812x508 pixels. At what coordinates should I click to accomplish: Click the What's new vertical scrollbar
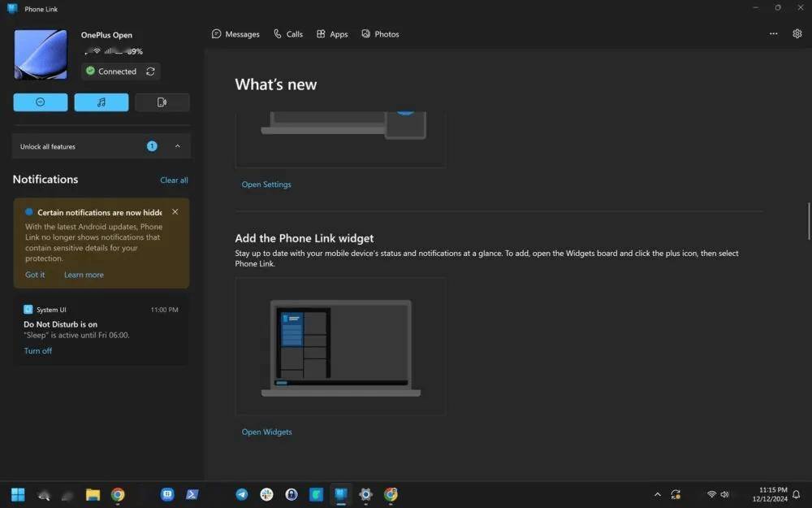pos(809,221)
